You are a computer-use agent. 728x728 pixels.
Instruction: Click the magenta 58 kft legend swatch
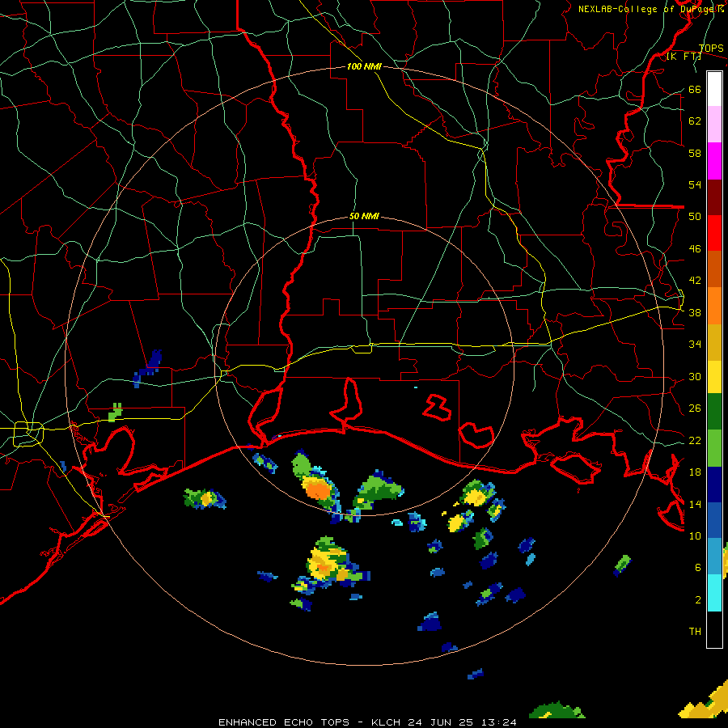[x=714, y=161]
